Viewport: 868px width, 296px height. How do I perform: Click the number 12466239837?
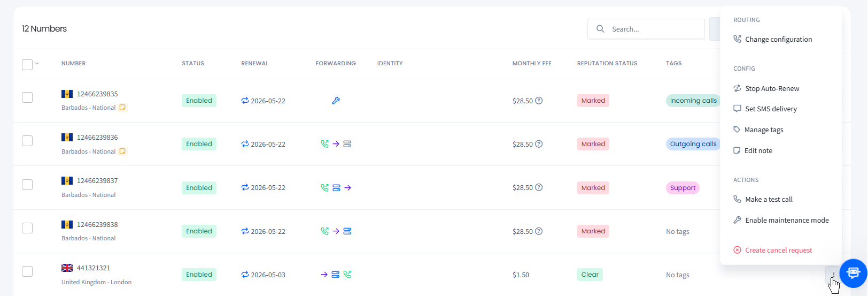pos(97,181)
